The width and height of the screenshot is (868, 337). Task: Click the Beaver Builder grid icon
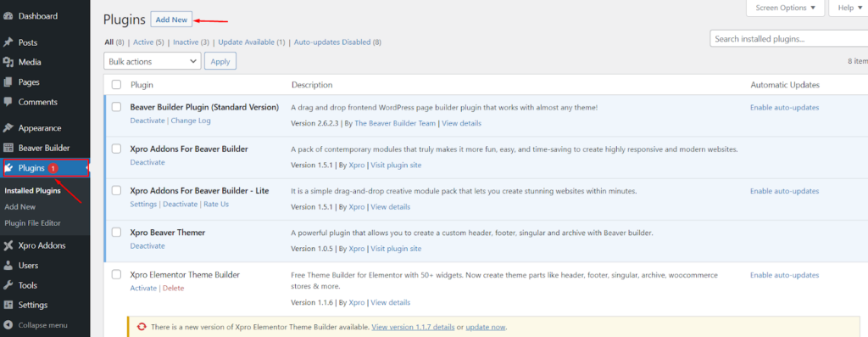click(x=8, y=149)
